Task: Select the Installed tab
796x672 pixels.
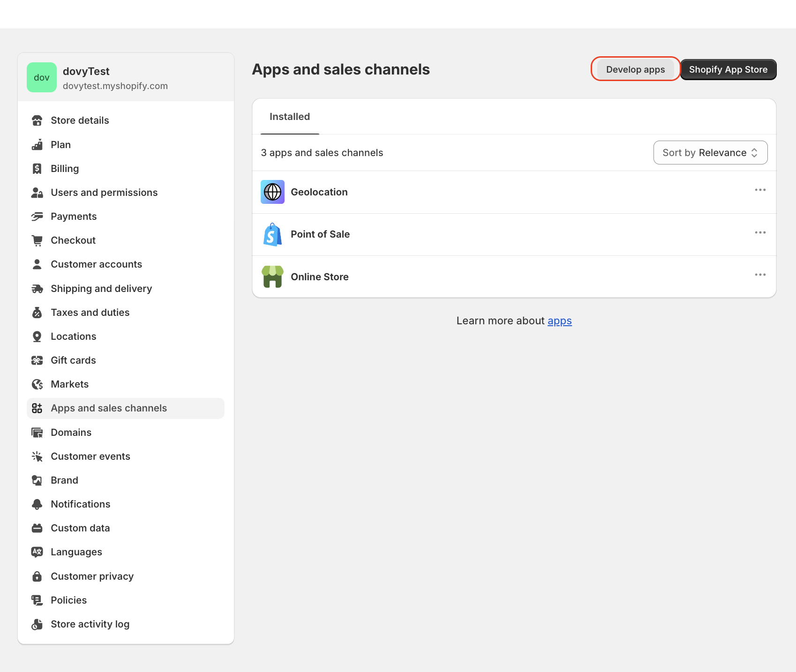Action: pos(290,117)
